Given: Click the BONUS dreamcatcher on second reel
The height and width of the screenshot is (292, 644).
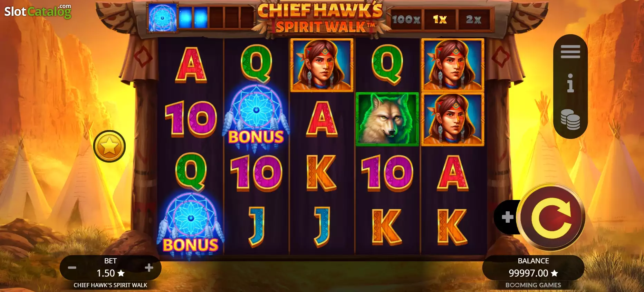Looking at the screenshot, I should (x=256, y=118).
